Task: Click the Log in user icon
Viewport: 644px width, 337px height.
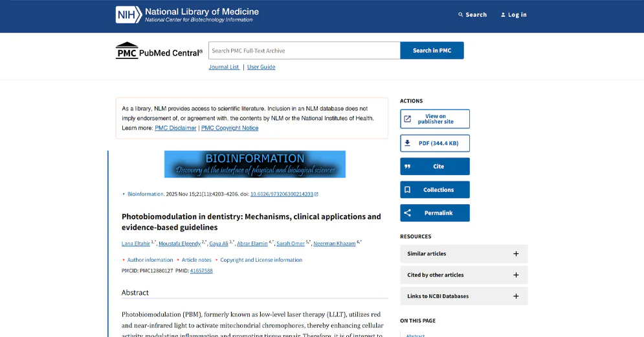Action: [x=503, y=15]
